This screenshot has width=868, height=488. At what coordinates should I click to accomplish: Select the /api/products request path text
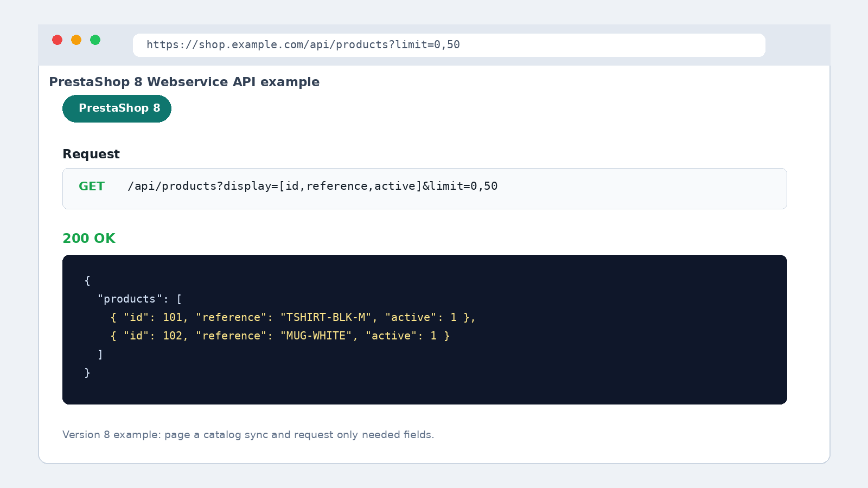[312, 186]
